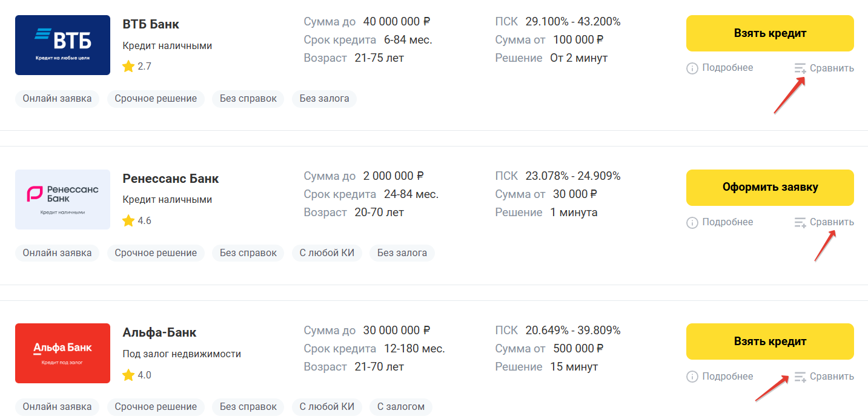Click the loan term 6-84 мес.

click(408, 40)
